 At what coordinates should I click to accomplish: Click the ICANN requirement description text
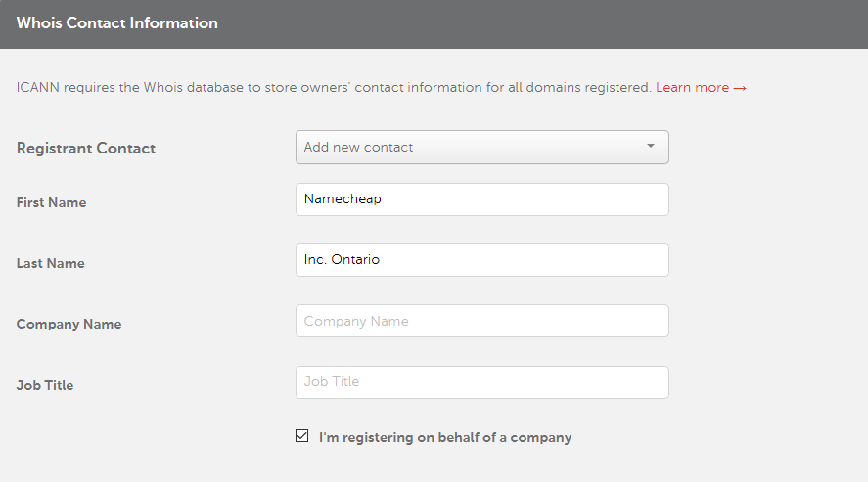[334, 88]
